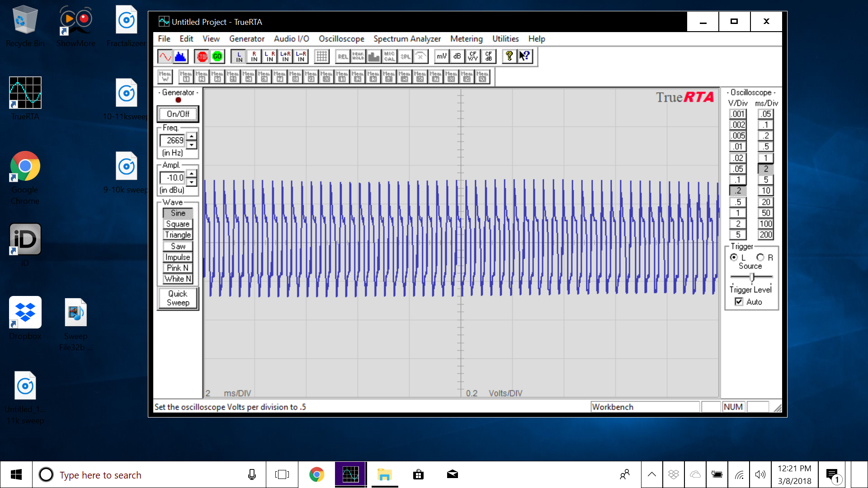Toggle the generator On/Off button
868x488 pixels.
pyautogui.click(x=178, y=114)
